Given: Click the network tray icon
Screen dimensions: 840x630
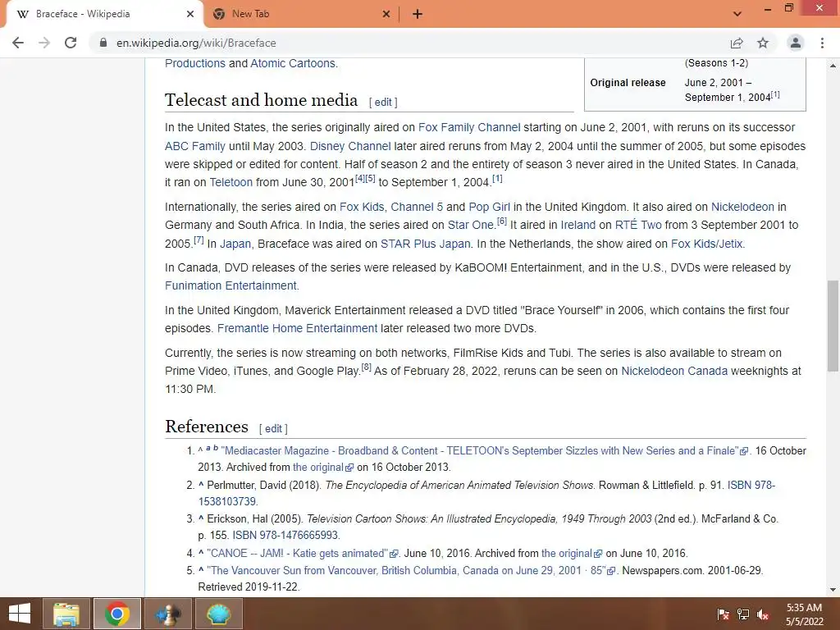Looking at the screenshot, I should (x=743, y=614).
